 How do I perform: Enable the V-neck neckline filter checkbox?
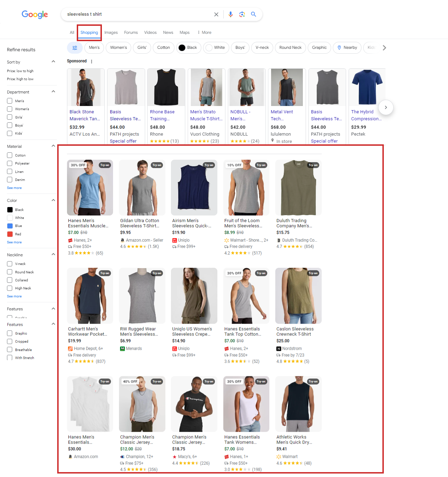[x=9, y=264]
